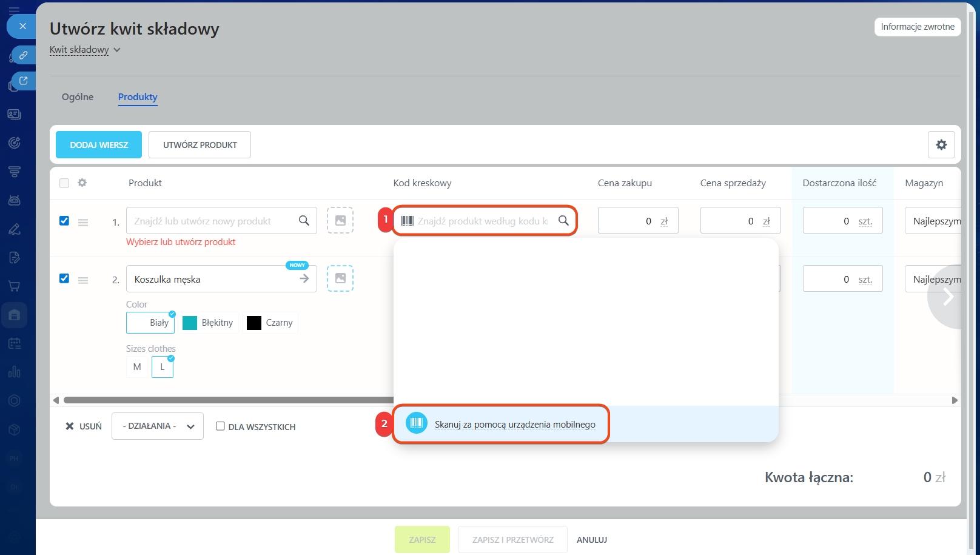The height and width of the screenshot is (555, 980).
Task: Select size L option
Action: tap(163, 367)
